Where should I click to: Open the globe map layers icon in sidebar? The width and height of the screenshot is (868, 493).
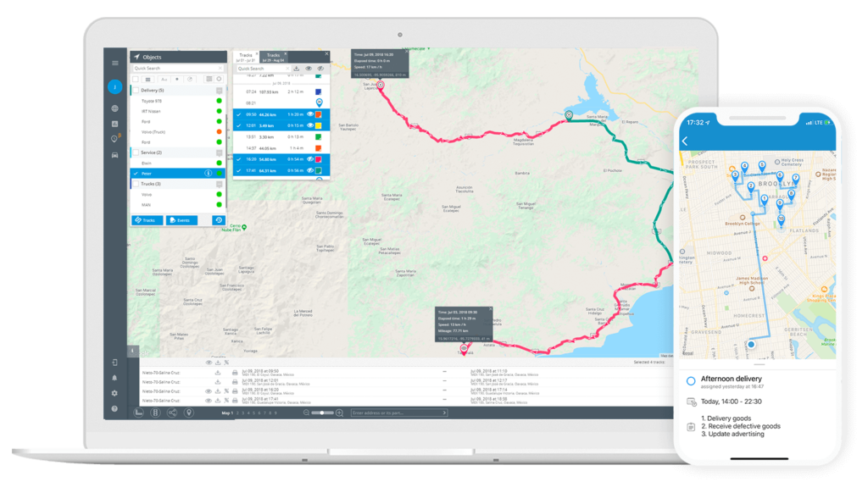(114, 108)
